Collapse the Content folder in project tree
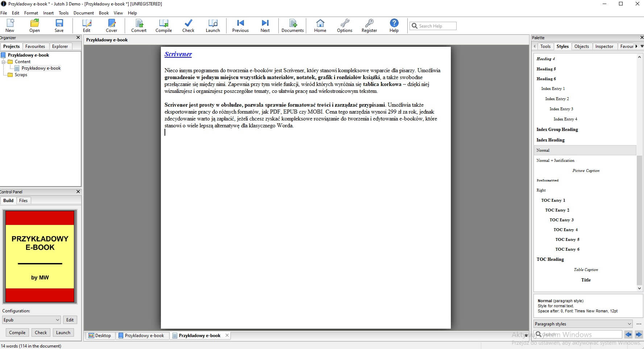Viewport: 644px width, 349px height. point(4,62)
